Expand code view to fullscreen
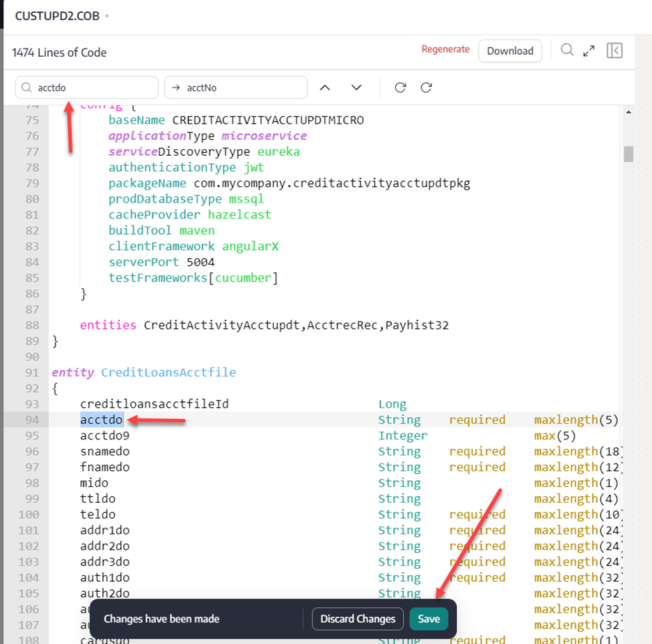652x644 pixels. coord(589,51)
